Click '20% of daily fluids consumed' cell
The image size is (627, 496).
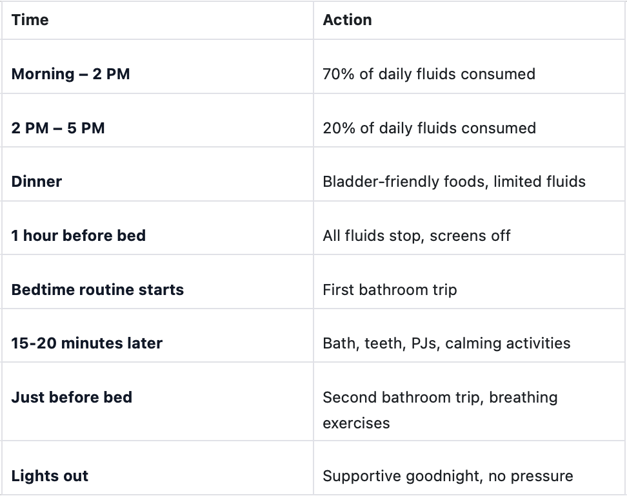[x=429, y=128]
